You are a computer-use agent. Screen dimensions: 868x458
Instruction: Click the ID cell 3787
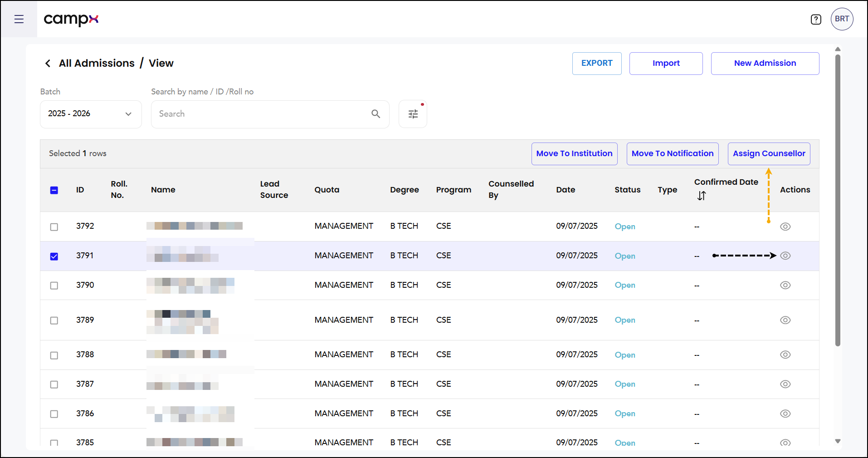pos(85,384)
